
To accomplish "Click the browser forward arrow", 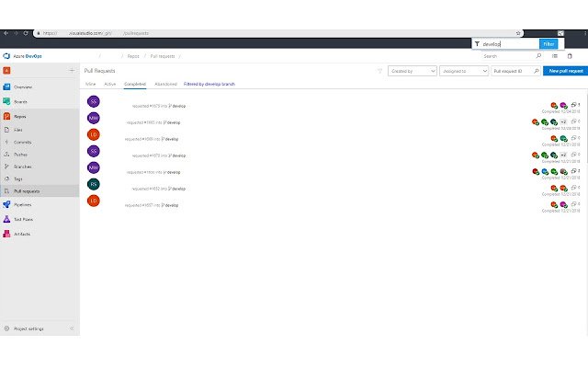I will tap(16, 33).
